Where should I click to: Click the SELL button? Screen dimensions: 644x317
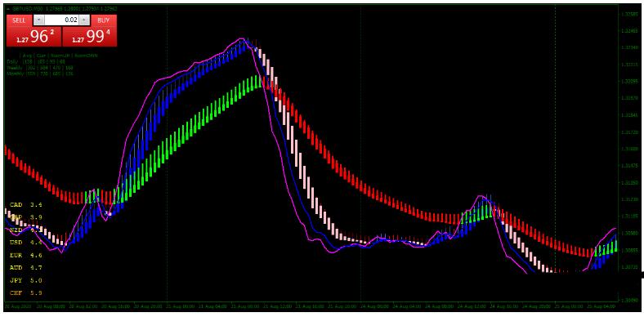pyautogui.click(x=19, y=20)
